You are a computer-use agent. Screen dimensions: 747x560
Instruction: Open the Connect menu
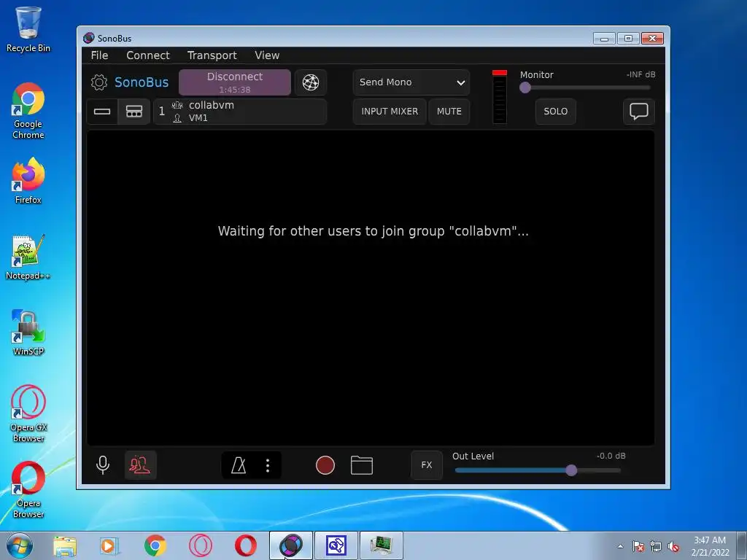coord(147,55)
